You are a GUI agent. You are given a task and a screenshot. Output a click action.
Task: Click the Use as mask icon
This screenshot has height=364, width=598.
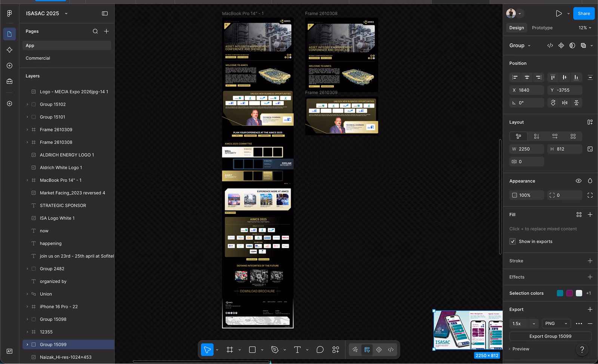click(572, 46)
